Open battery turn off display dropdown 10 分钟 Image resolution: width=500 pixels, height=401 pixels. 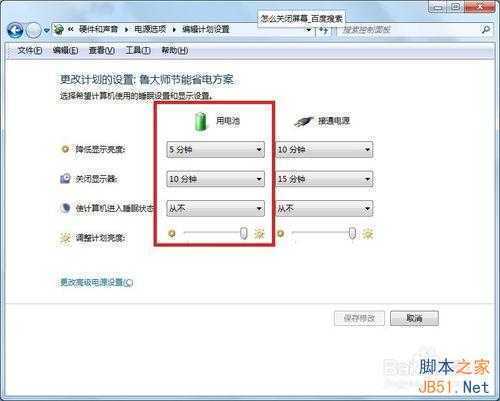coord(215,179)
